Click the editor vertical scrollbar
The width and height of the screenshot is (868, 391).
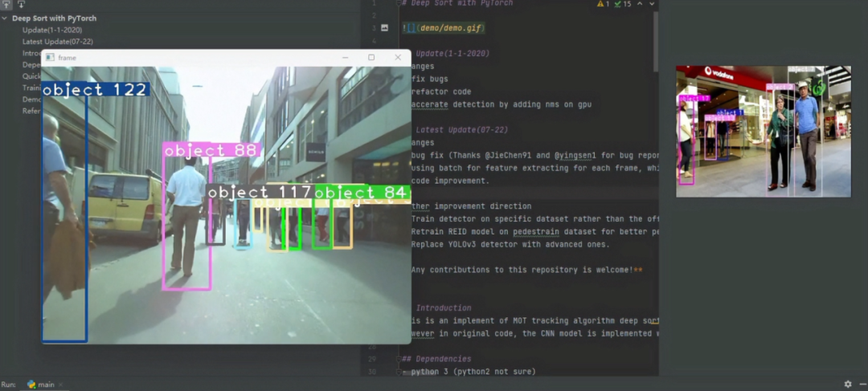(656, 42)
